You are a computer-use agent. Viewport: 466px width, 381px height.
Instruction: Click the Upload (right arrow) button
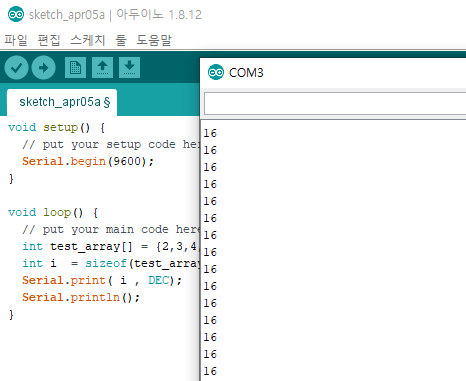(x=43, y=68)
